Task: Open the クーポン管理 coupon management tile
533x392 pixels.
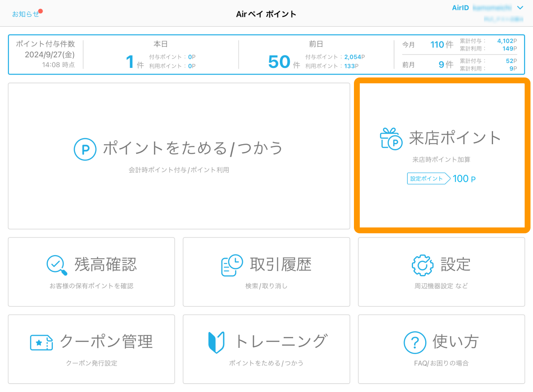Action: (91, 349)
